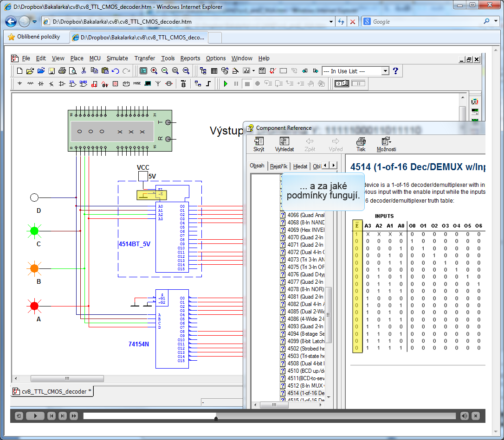Print the circuit using the printer toolbar icon
The height and width of the screenshot is (440, 504).
tap(62, 71)
